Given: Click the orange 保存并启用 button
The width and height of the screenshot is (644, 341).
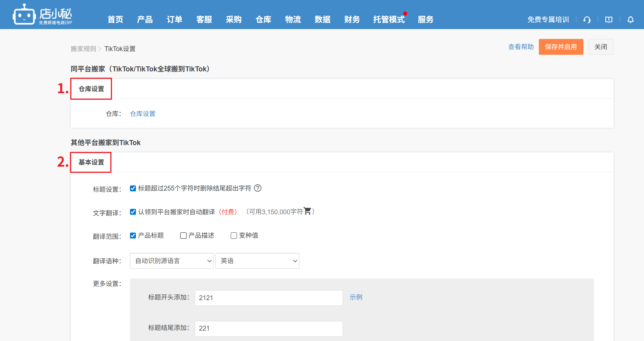Looking at the screenshot, I should [561, 47].
